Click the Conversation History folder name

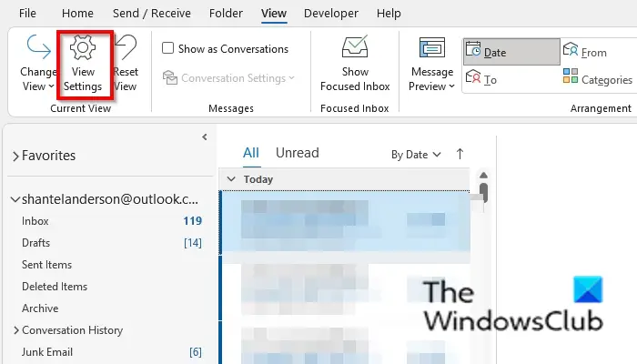pos(72,330)
